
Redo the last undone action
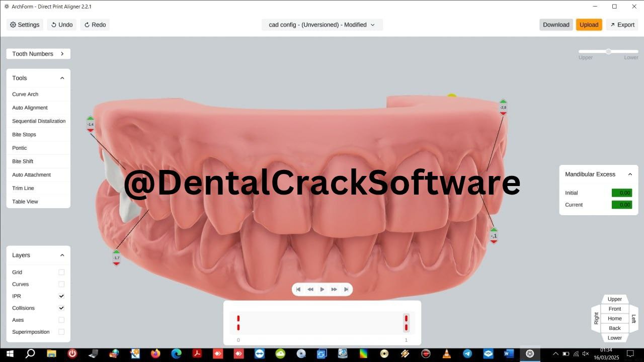[95, 25]
